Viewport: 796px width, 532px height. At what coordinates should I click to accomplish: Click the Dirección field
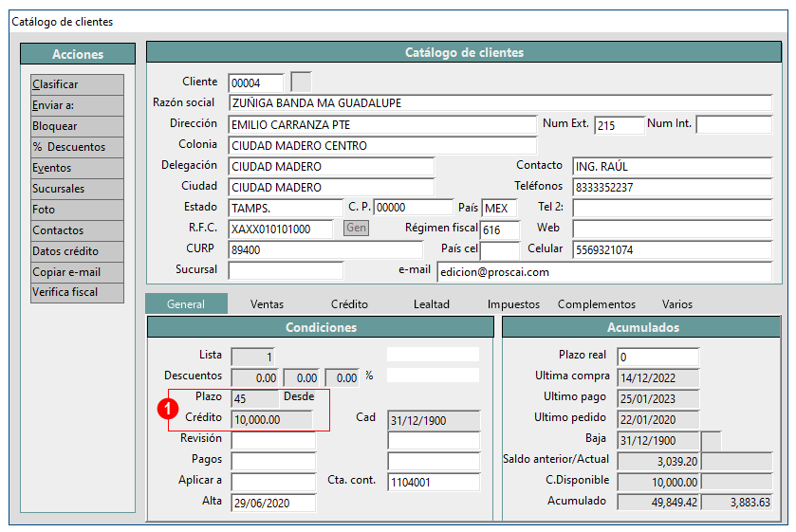[x=382, y=124]
